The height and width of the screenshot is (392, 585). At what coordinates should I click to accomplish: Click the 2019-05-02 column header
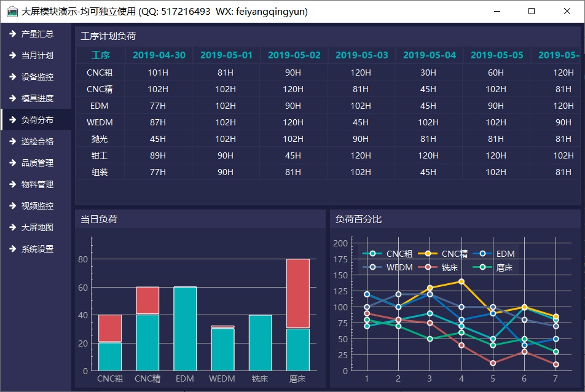click(294, 55)
